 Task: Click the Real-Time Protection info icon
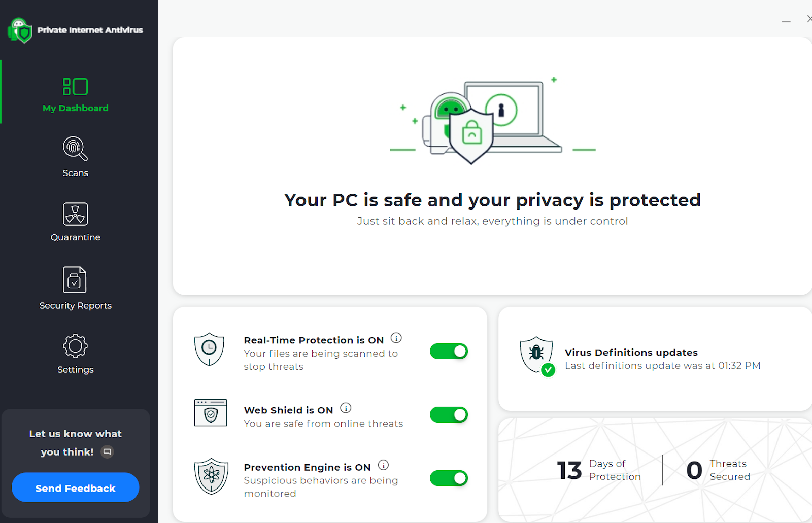tap(396, 338)
